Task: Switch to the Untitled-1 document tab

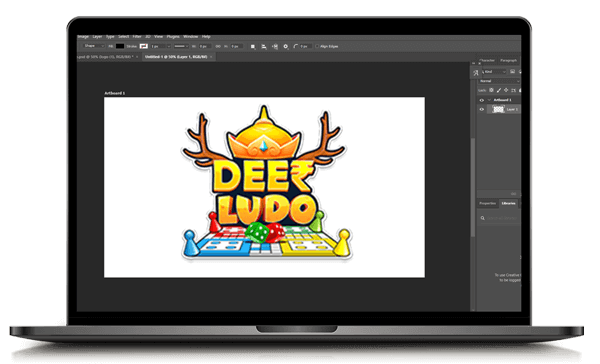Action: [x=176, y=57]
